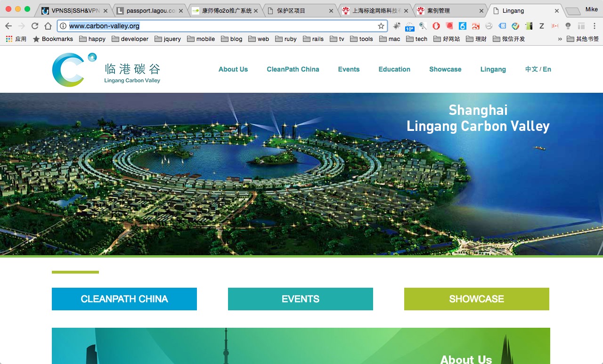This screenshot has width=603, height=364.
Task: Open the developer bookmarks folder
Action: coord(130,39)
